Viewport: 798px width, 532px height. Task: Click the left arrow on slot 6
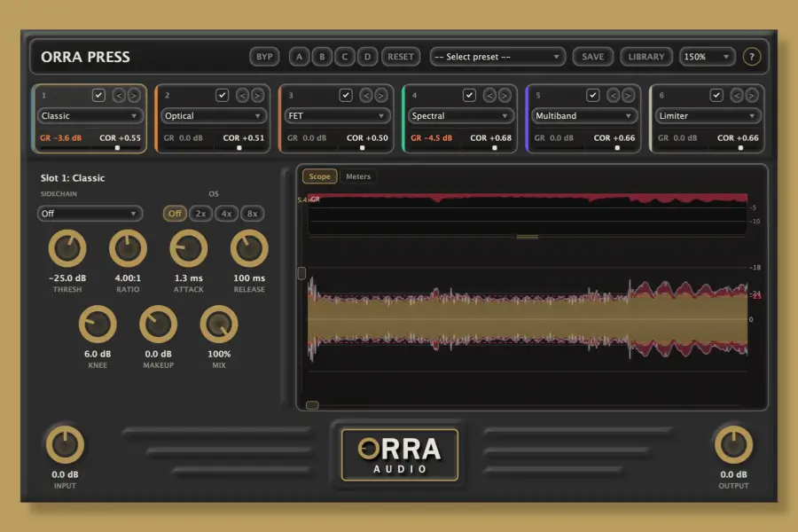(x=737, y=95)
